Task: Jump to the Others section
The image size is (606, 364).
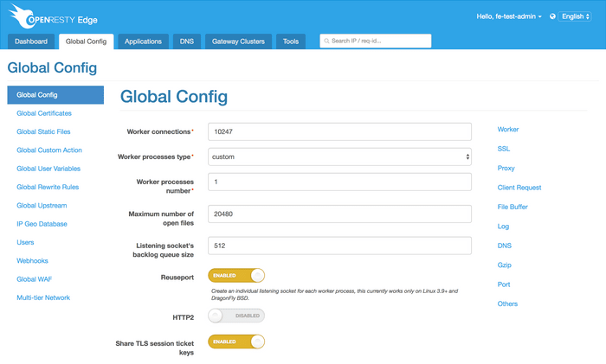Action: (507, 303)
